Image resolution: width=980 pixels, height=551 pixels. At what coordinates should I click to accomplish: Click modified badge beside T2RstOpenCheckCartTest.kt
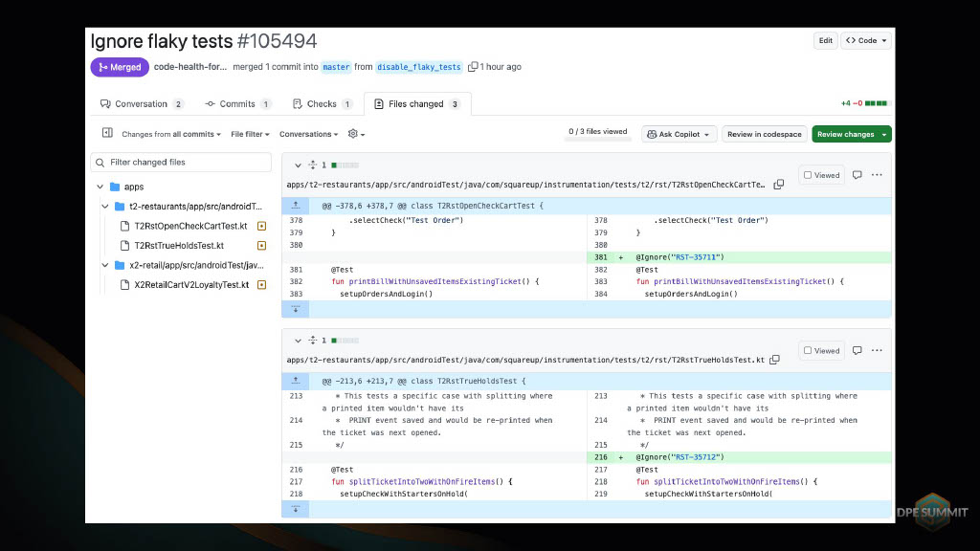tap(262, 226)
